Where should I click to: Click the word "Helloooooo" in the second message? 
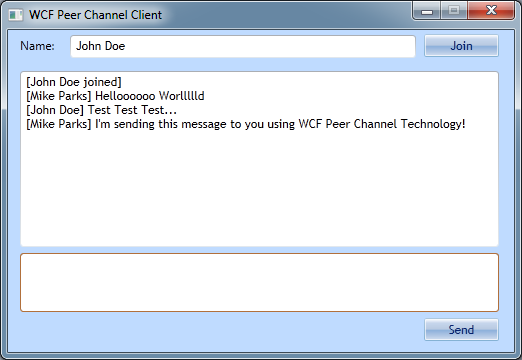125,96
